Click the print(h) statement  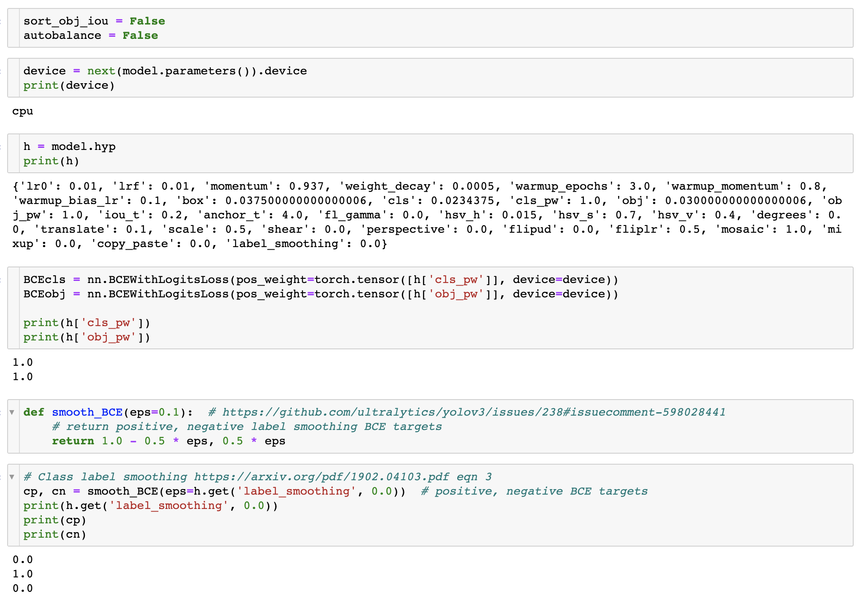pos(51,161)
